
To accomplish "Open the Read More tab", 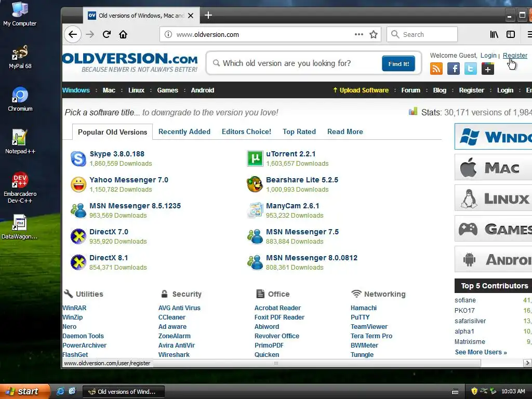I will click(345, 131).
